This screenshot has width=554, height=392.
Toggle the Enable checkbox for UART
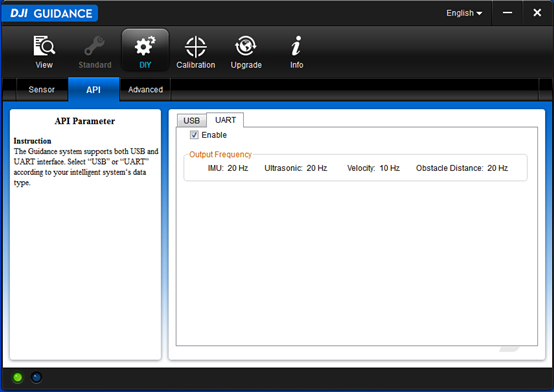tap(194, 135)
